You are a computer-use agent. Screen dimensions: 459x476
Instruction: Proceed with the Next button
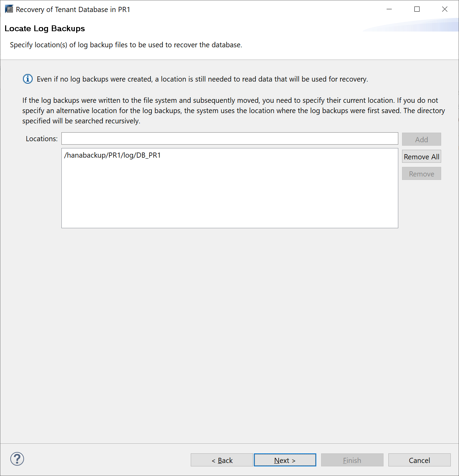point(285,460)
